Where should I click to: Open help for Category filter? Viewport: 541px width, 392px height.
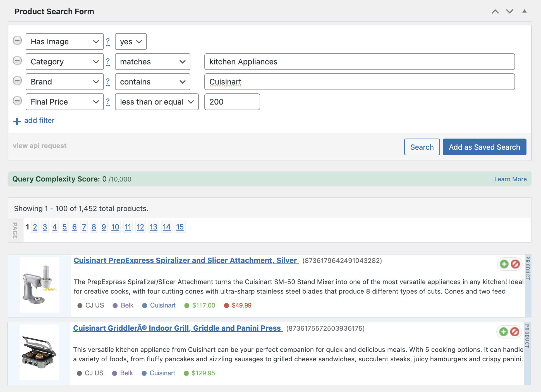click(x=108, y=62)
